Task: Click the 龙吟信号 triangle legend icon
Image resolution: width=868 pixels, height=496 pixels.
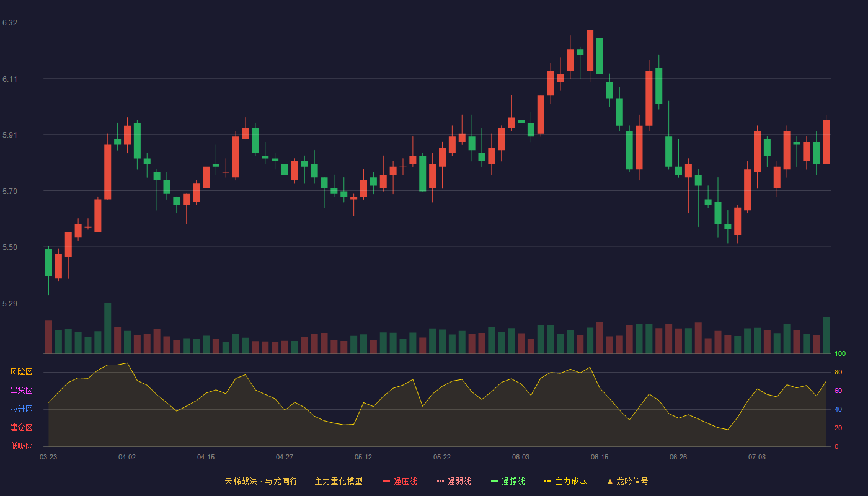Action: click(610, 481)
